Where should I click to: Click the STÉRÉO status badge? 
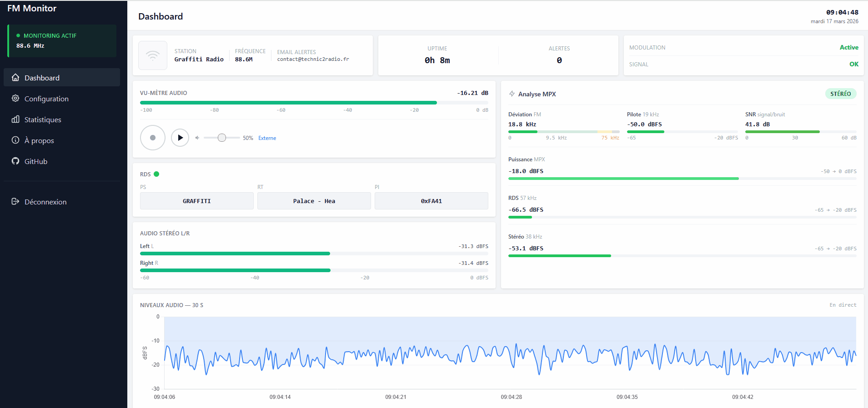point(840,94)
